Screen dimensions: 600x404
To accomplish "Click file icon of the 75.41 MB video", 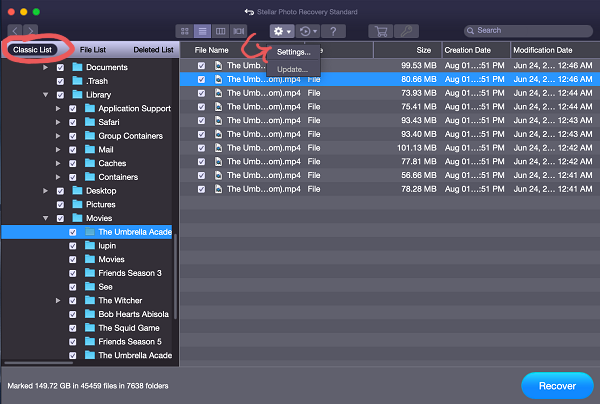I will point(218,107).
